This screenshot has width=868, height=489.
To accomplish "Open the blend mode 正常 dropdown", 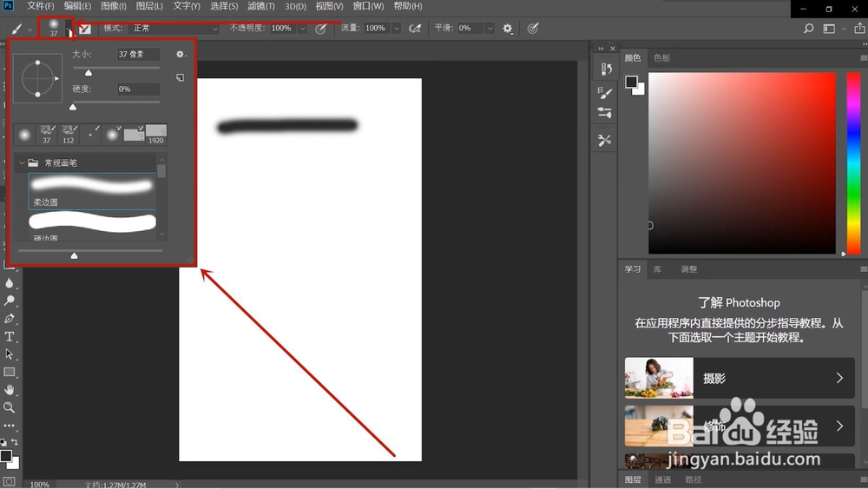I will (x=175, y=29).
